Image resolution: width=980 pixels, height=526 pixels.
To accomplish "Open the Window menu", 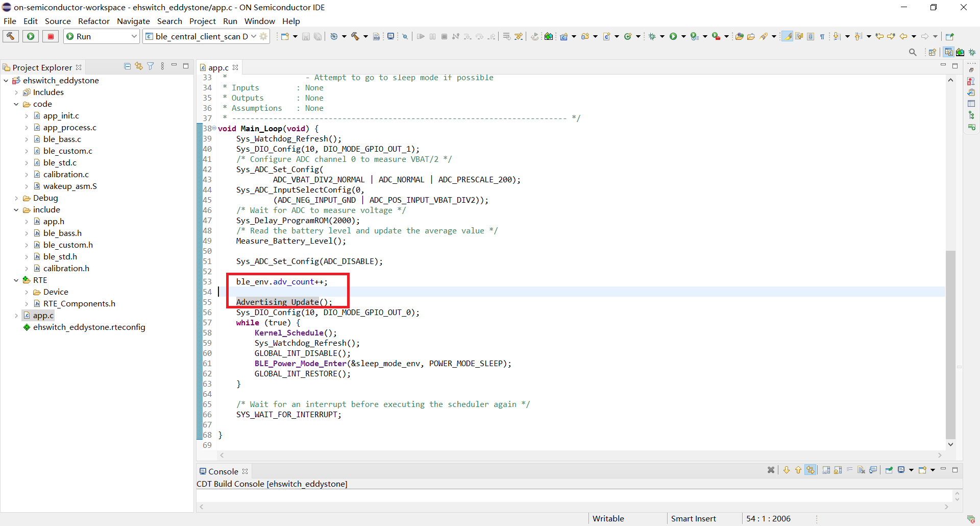I will [x=260, y=21].
